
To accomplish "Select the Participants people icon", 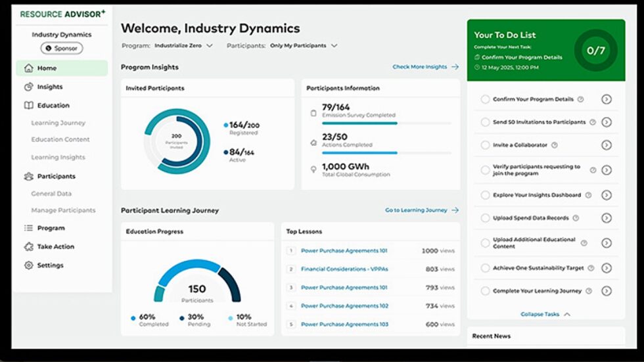I will pos(28,176).
